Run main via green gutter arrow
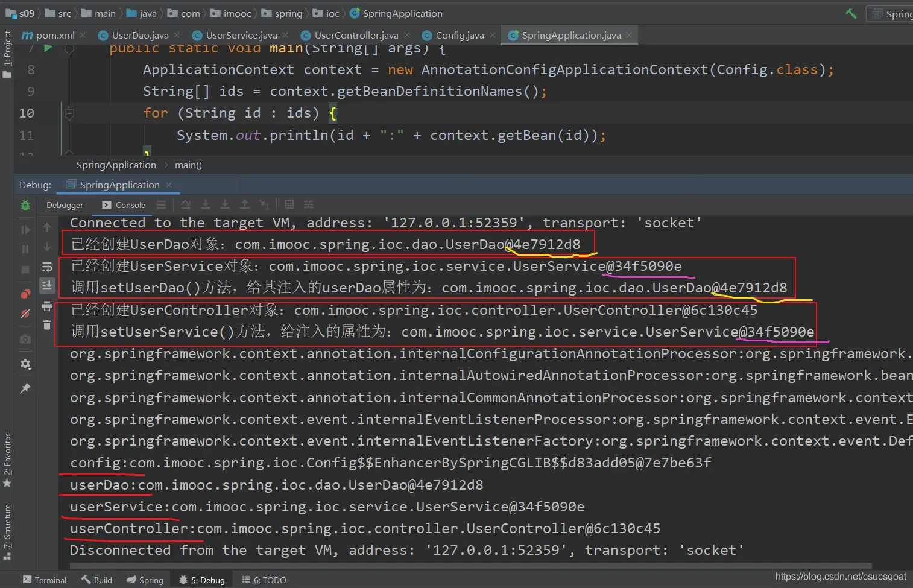 coord(48,48)
